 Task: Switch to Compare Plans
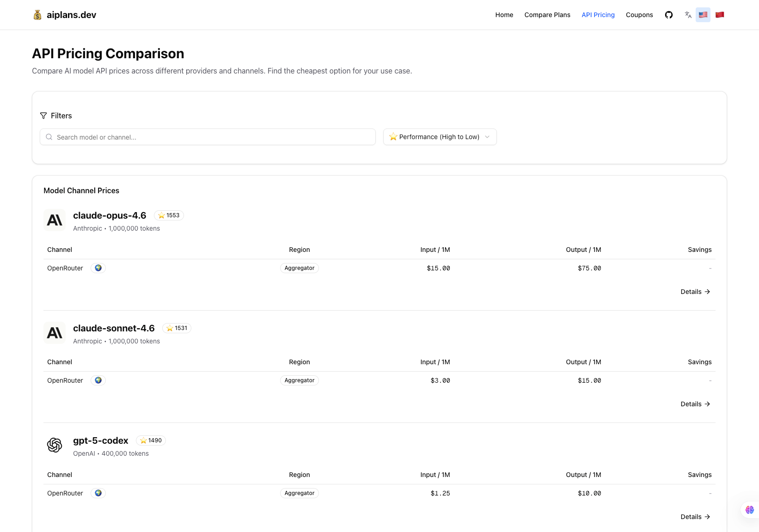click(547, 14)
